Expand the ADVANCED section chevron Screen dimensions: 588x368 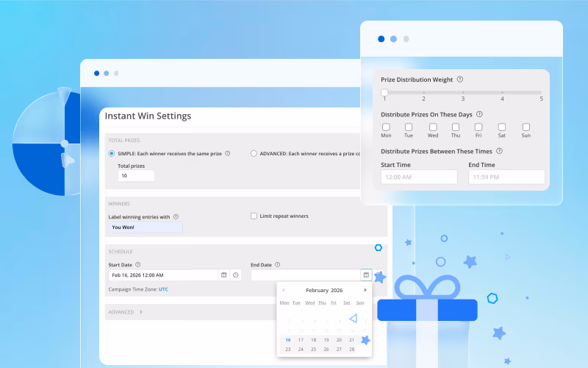[x=140, y=312]
